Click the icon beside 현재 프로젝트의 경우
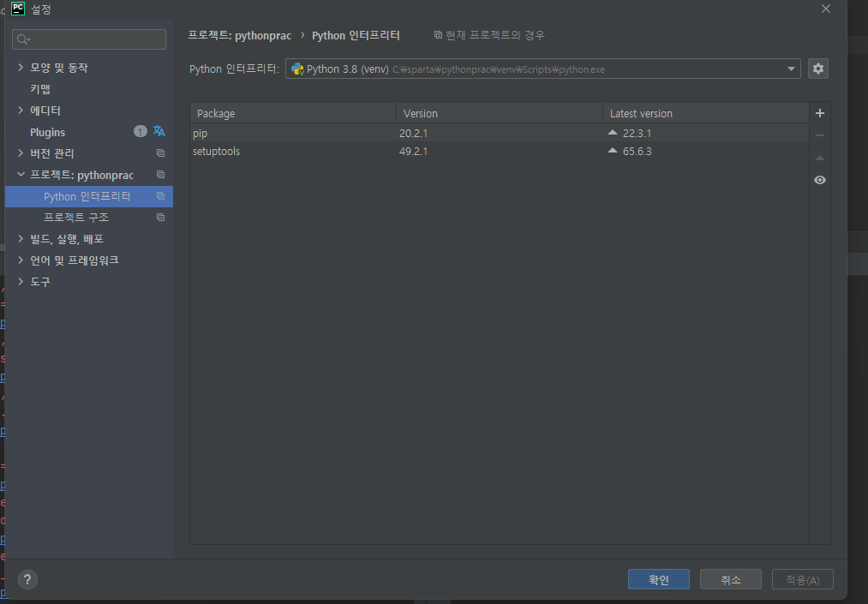The image size is (868, 604). point(438,35)
